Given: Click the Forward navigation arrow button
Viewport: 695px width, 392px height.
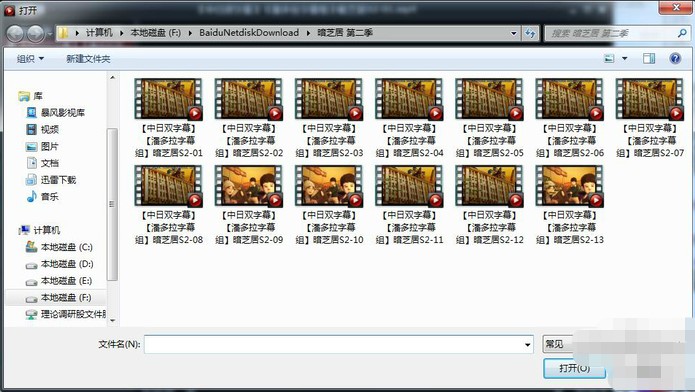Looking at the screenshot, I should [x=35, y=33].
